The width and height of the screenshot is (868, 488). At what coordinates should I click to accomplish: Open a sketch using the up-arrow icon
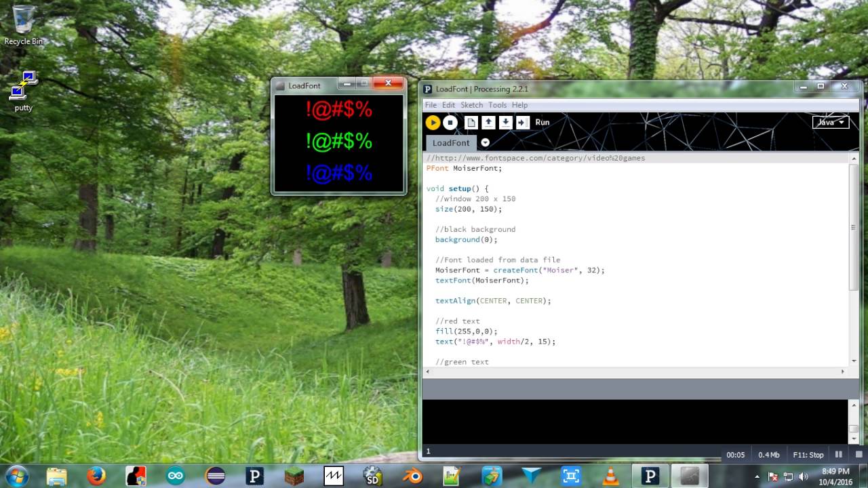tap(488, 123)
